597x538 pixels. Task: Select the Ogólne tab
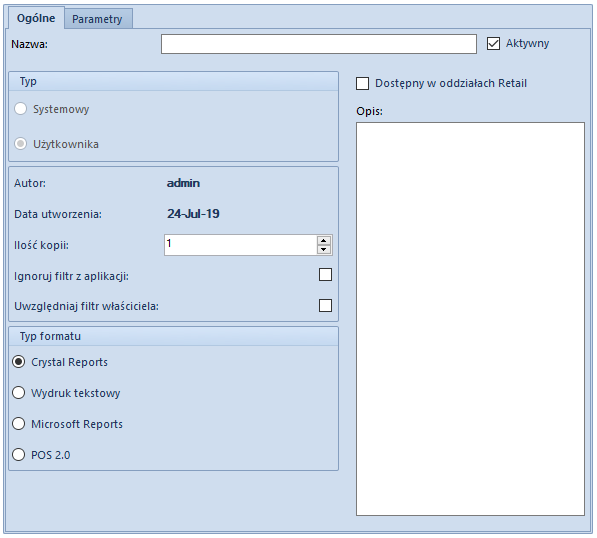pos(36,18)
